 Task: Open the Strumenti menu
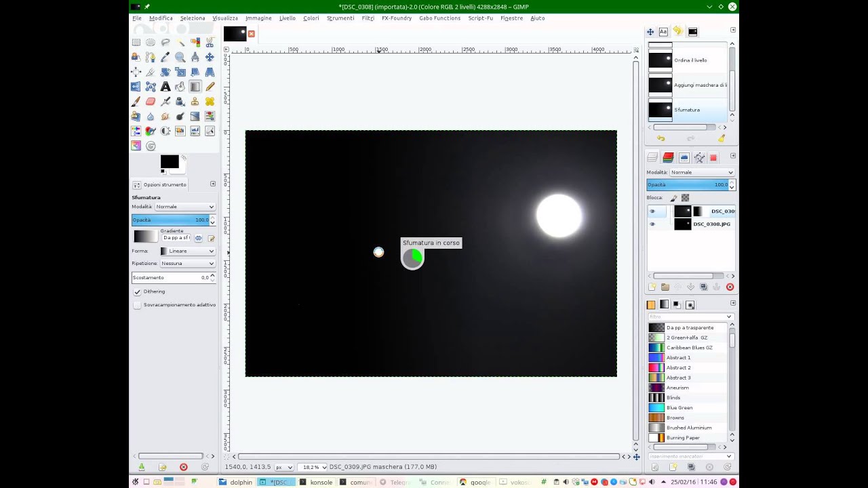pyautogui.click(x=340, y=18)
